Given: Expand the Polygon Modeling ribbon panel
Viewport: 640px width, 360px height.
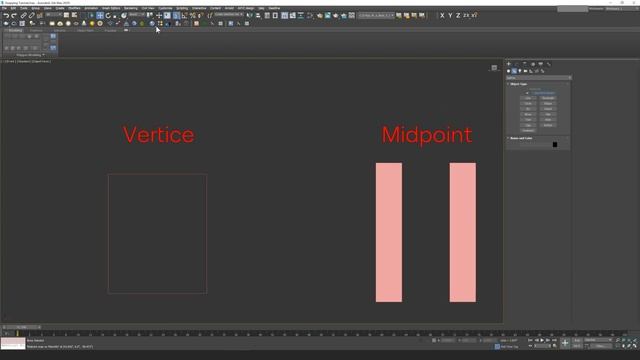Looking at the screenshot, I should [x=30, y=55].
